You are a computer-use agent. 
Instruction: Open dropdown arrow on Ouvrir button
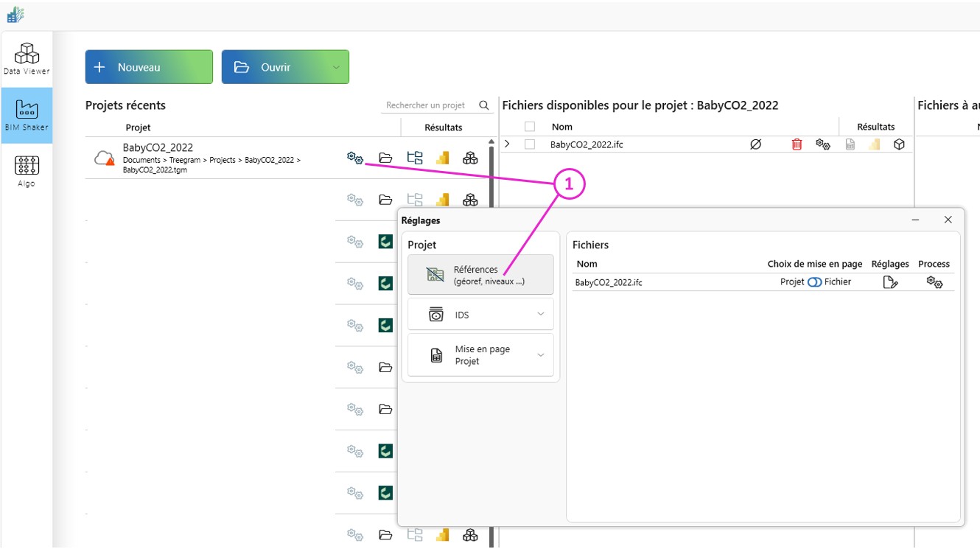(336, 67)
